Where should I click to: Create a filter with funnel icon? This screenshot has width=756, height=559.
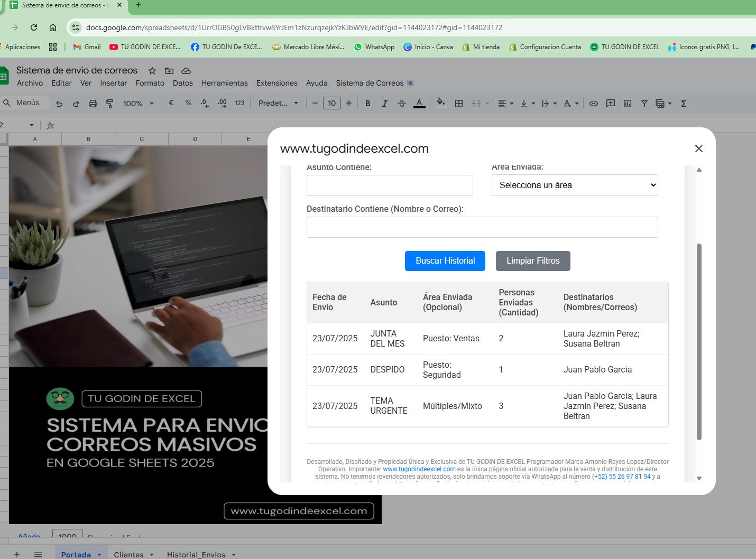(x=644, y=104)
